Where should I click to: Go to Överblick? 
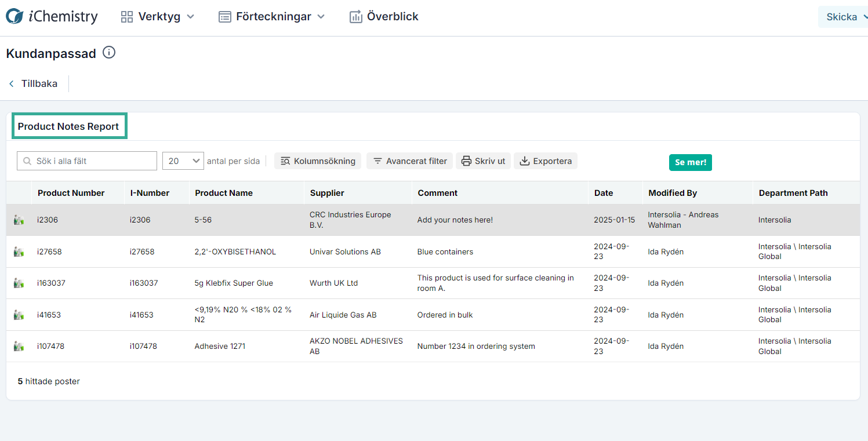(x=384, y=17)
